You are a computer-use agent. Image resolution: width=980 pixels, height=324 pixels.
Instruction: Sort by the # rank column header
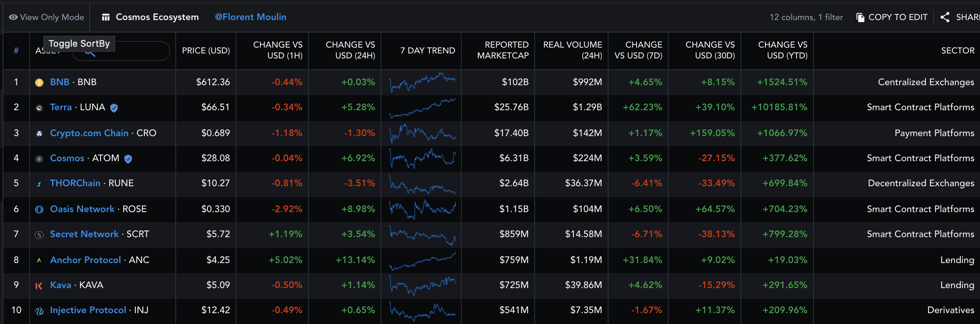point(16,51)
